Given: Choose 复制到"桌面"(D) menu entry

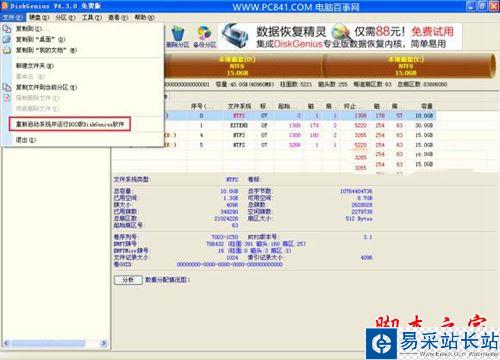Looking at the screenshot, I should [x=83, y=39].
